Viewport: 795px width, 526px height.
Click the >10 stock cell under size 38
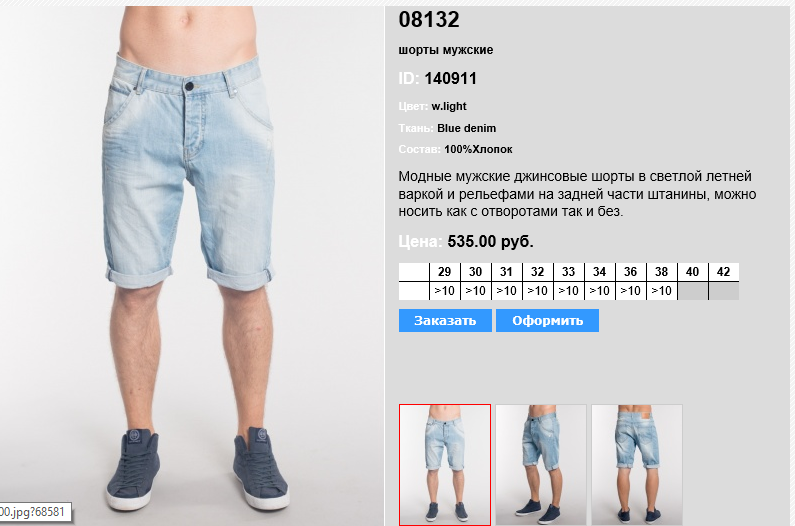(x=661, y=291)
